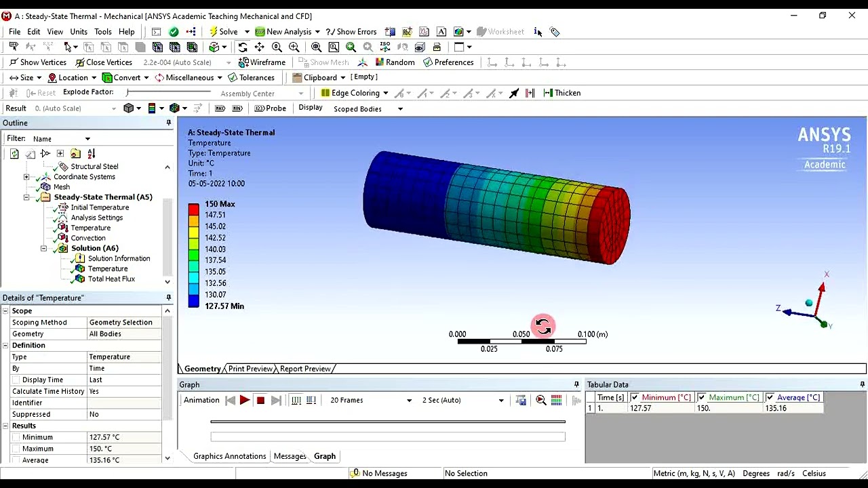
Task: Step to the previous animation frame
Action: click(230, 401)
